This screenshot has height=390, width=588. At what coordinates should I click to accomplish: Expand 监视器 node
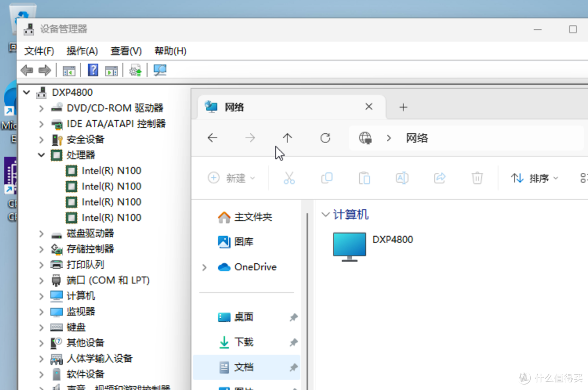pyautogui.click(x=41, y=312)
